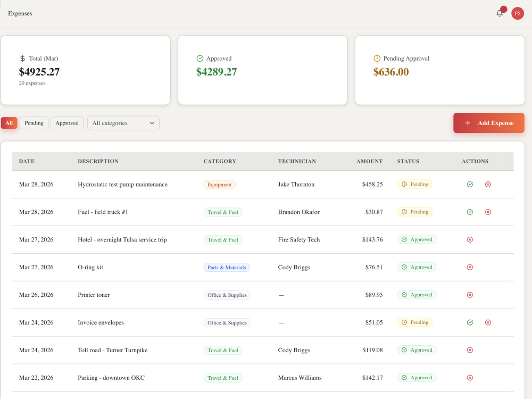This screenshot has width=532, height=399.
Task: Approve the Invoice envelopes expense
Action: 470,322
